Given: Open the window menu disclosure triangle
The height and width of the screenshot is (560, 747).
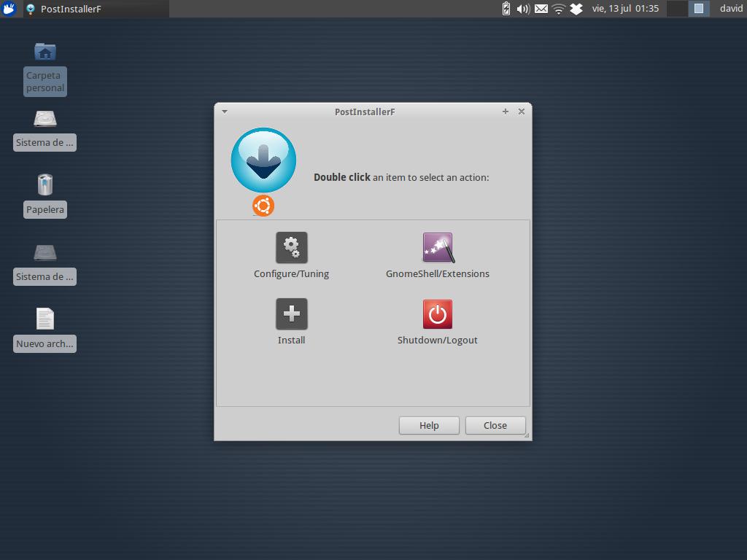Looking at the screenshot, I should click(x=224, y=112).
